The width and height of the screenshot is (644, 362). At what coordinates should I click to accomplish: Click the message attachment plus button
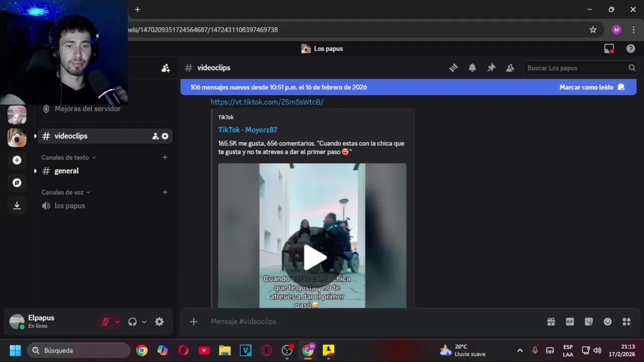pos(194,322)
